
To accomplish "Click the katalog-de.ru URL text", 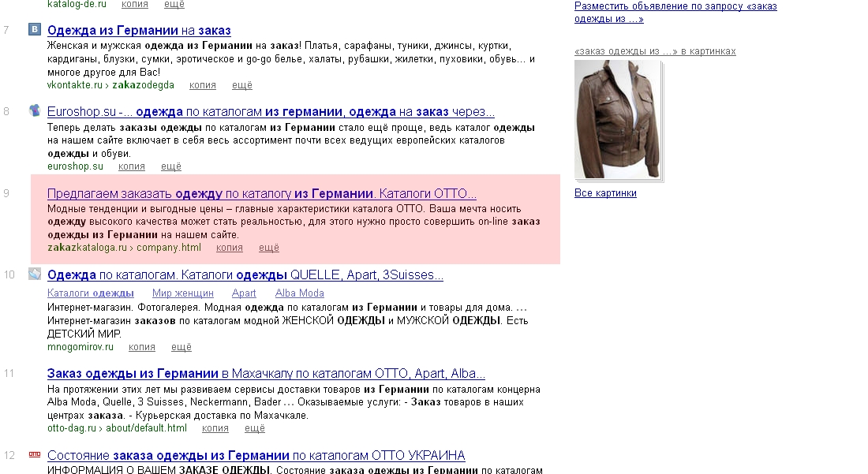I will tap(77, 5).
